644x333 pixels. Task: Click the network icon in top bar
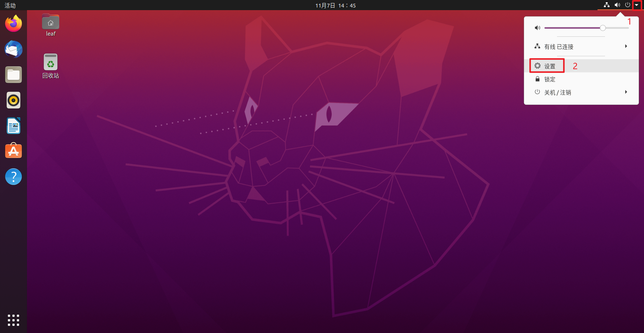click(607, 5)
